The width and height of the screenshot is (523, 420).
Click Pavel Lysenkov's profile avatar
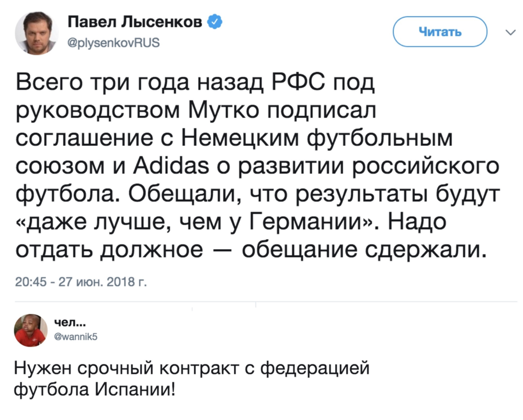(x=36, y=32)
